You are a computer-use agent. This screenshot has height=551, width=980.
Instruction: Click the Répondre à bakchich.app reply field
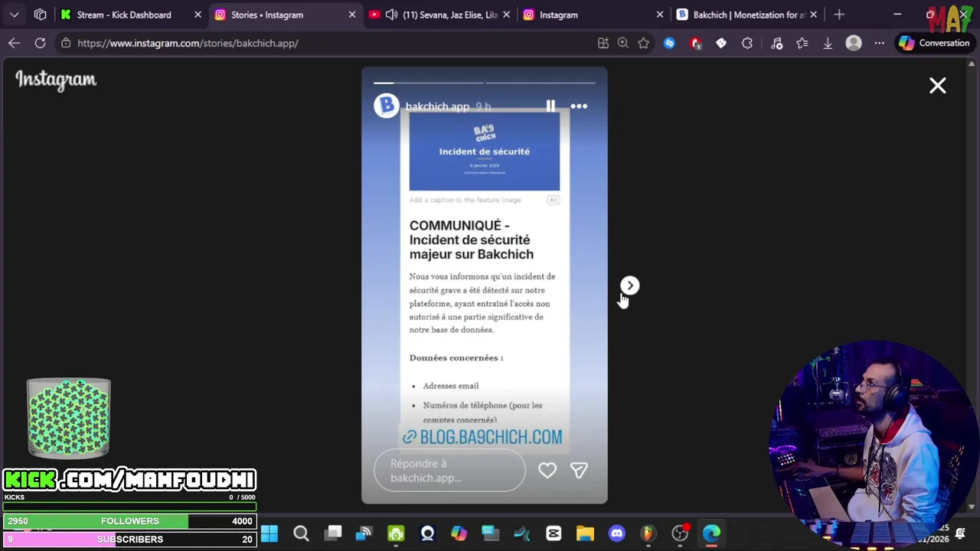[x=449, y=471]
